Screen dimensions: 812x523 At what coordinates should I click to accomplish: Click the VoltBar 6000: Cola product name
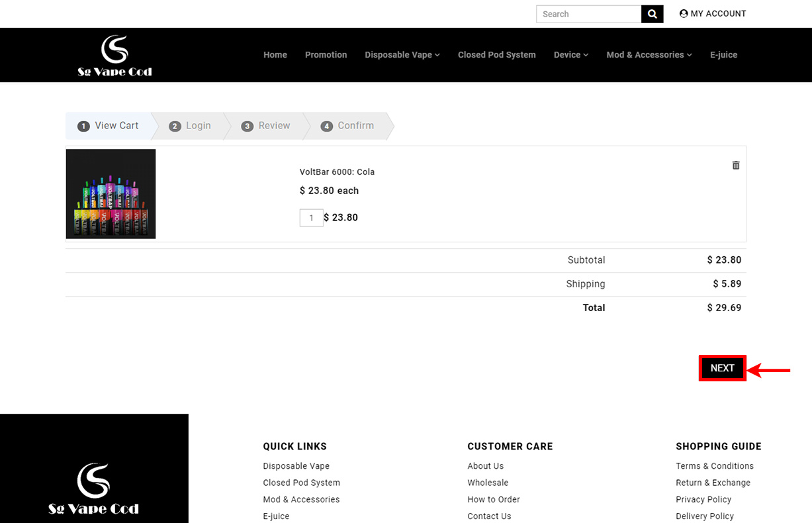337,172
